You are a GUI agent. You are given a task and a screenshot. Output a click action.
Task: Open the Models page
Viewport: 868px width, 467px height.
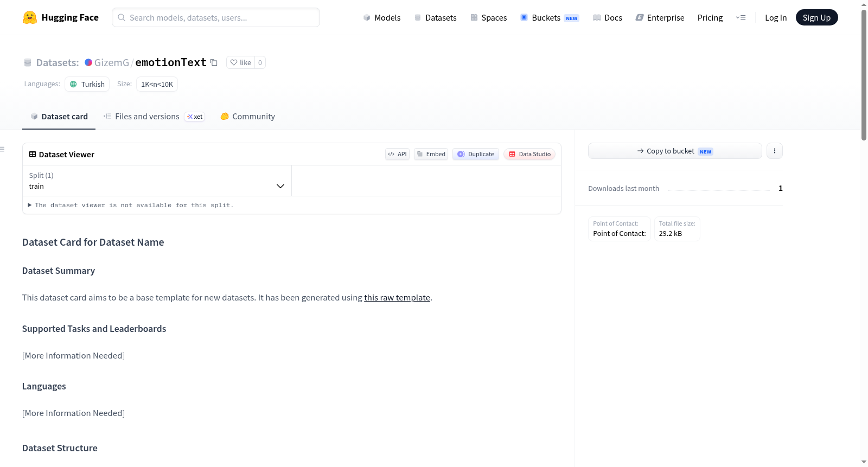coord(382,17)
